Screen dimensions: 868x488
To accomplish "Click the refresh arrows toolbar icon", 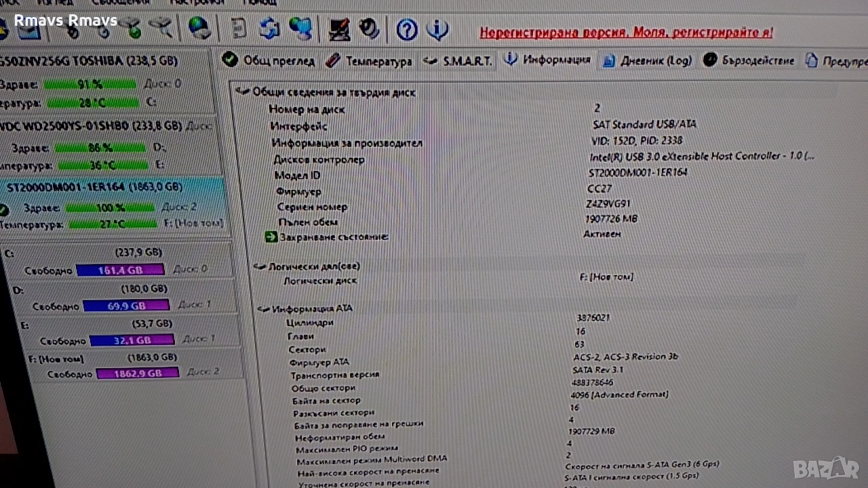I will (x=269, y=28).
